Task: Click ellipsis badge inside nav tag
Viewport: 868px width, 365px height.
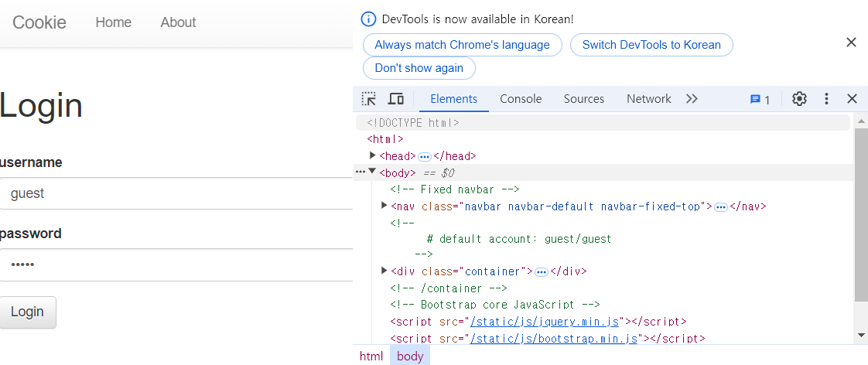Action: (x=721, y=206)
